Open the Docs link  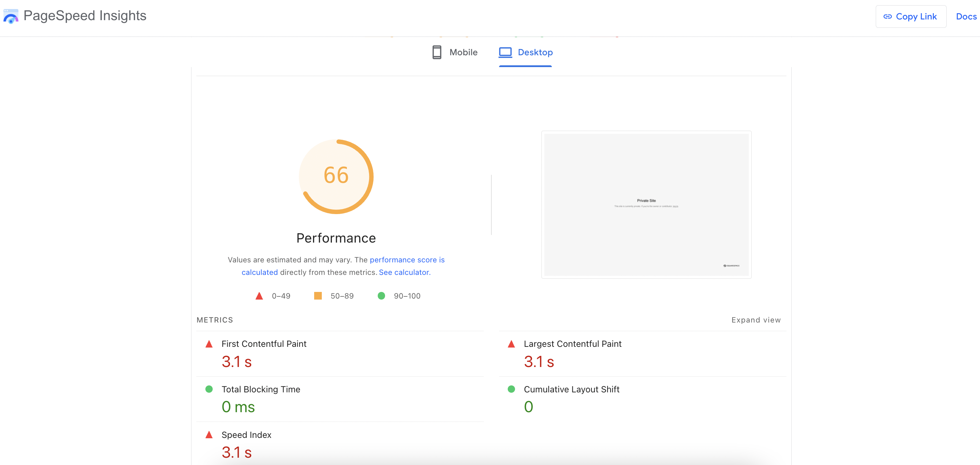[966, 17]
